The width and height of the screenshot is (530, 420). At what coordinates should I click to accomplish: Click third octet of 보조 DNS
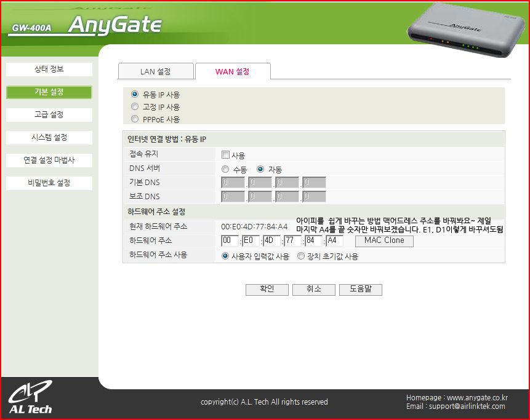(287, 197)
